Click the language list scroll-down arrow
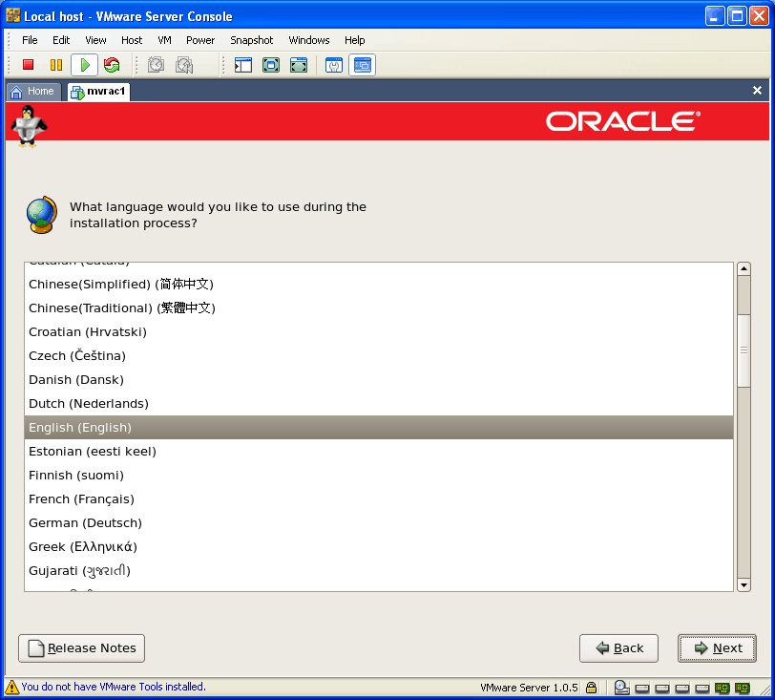 click(744, 584)
